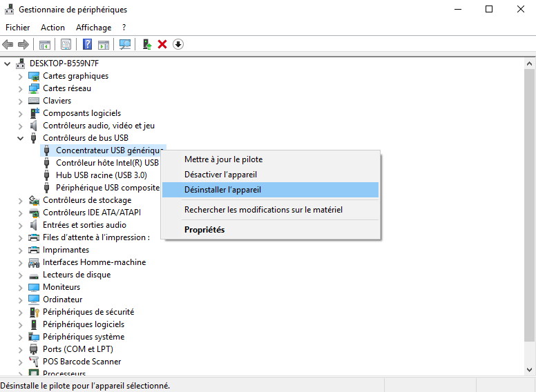Viewport: 536px width, 392px height.
Task: Click the red X uninstall device toolbar icon
Action: click(162, 44)
